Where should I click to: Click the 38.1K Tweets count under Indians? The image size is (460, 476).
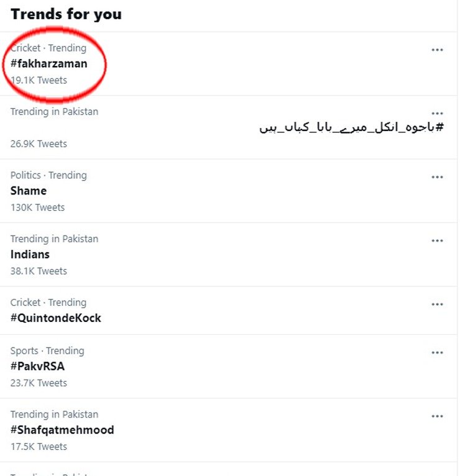(x=39, y=271)
